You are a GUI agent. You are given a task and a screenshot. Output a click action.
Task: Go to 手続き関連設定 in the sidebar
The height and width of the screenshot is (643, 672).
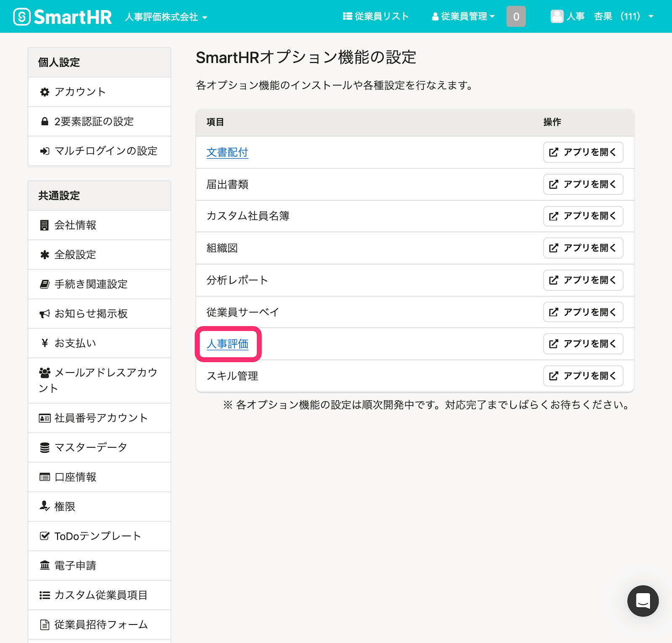100,284
